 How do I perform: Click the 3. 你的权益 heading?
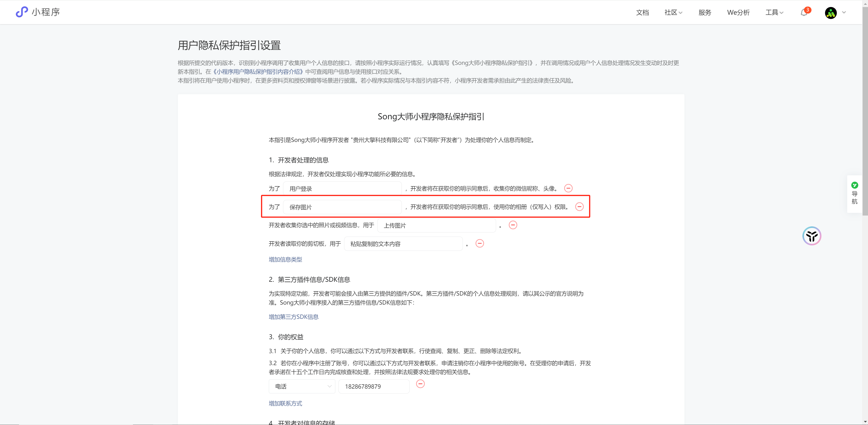point(286,337)
